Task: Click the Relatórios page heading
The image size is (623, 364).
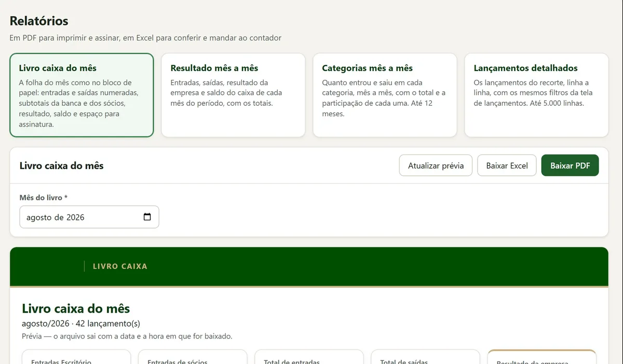Action: (39, 21)
